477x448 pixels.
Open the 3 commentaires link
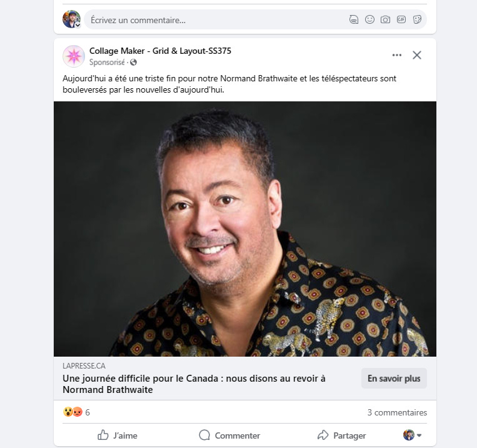tap(397, 412)
